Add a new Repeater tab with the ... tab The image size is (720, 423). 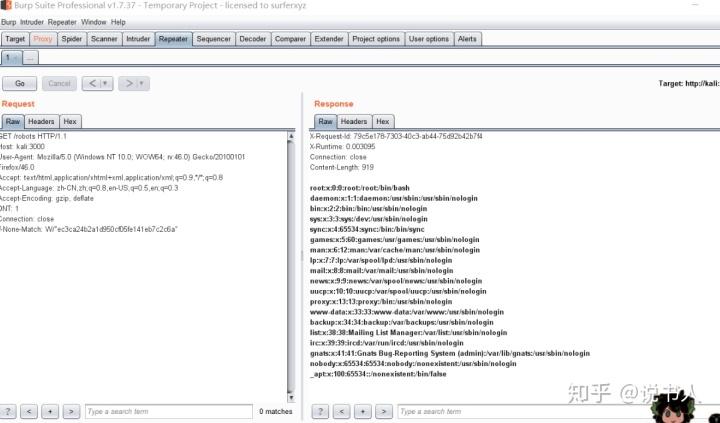point(30,58)
